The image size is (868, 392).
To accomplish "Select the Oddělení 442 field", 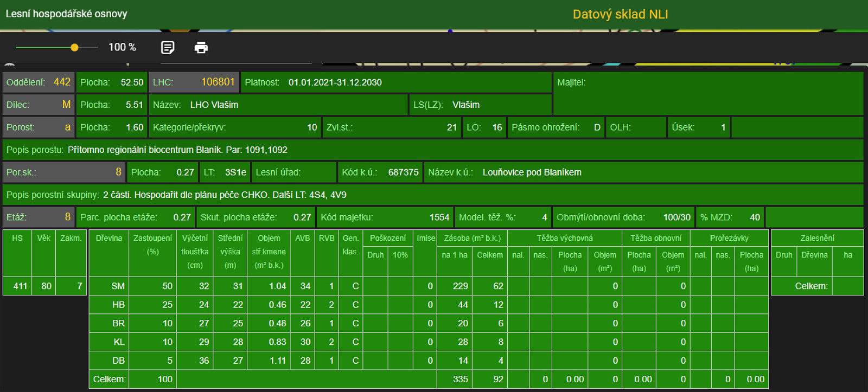I will pyautogui.click(x=39, y=82).
